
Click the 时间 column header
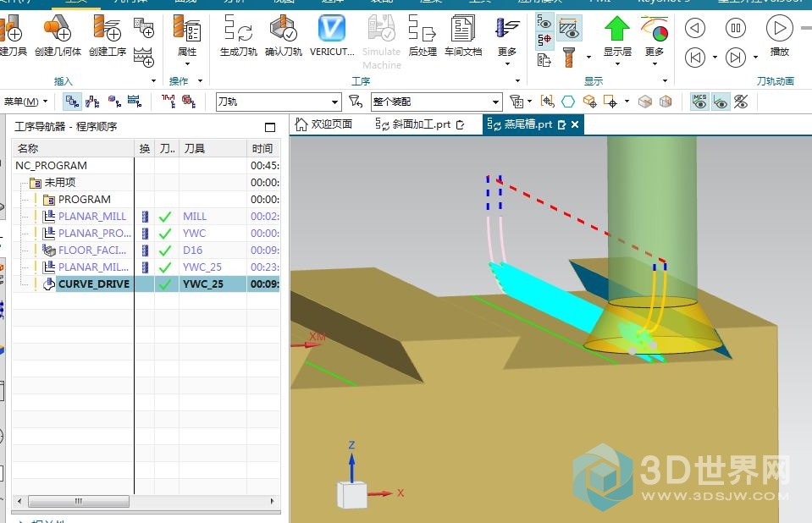[x=263, y=149]
